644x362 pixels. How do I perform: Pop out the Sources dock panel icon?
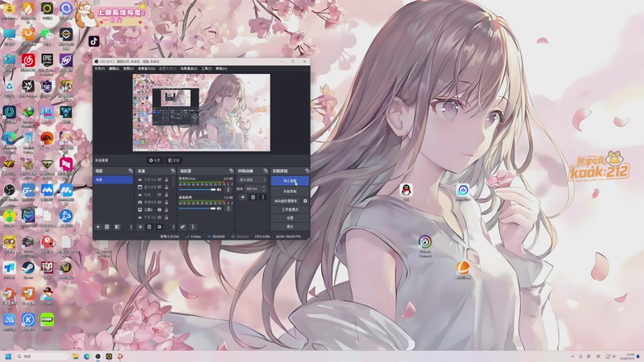[173, 171]
